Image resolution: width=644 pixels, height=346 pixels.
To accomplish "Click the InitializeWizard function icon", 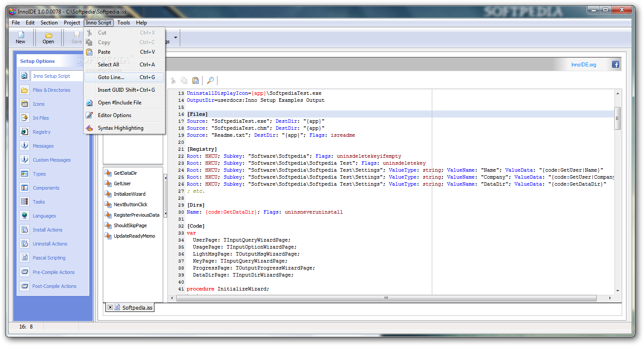I will pyautogui.click(x=108, y=194).
